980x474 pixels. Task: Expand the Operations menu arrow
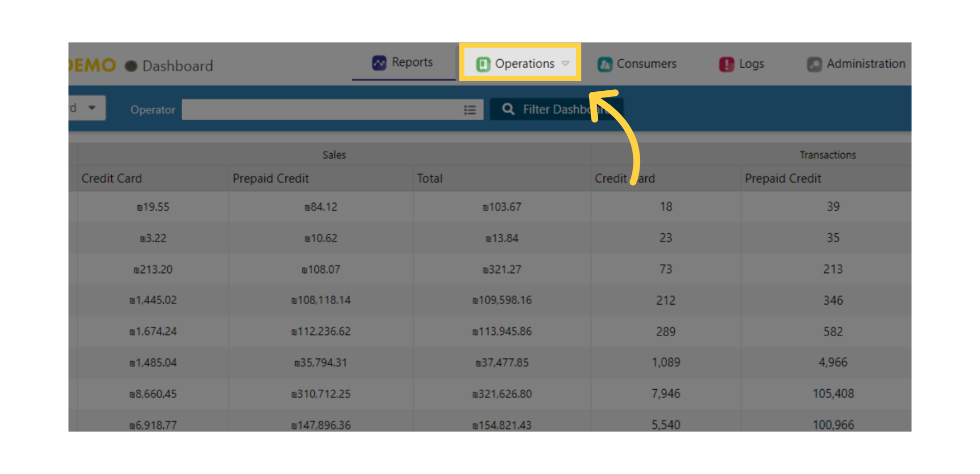point(566,64)
